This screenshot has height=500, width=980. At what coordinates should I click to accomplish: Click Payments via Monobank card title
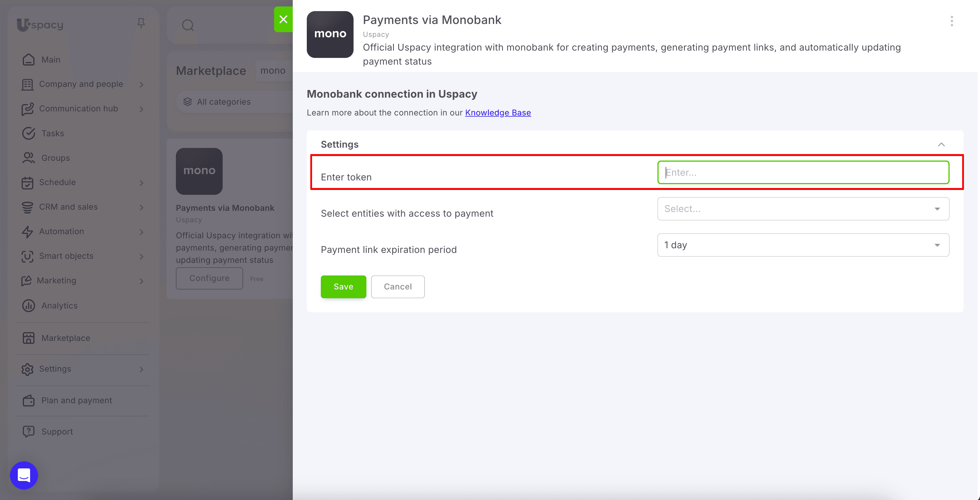225,208
